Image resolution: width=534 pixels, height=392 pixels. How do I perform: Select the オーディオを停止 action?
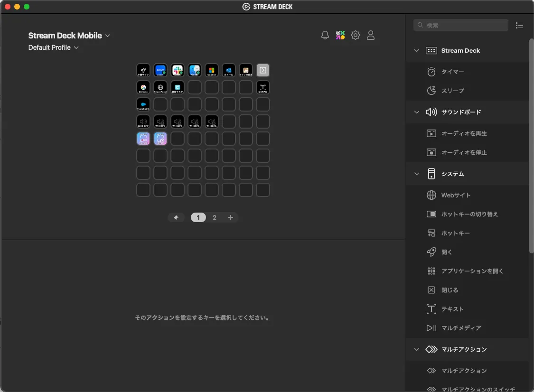(468, 152)
